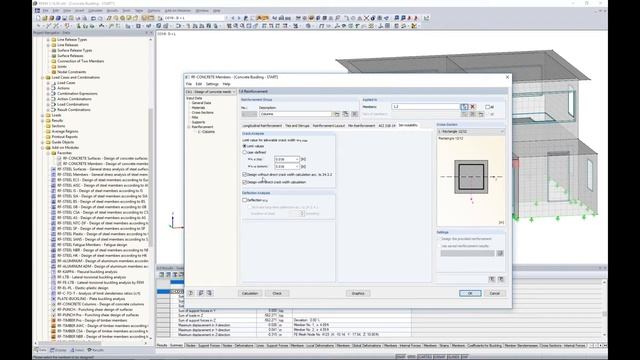
Task: Confirm the dialog with OK
Action: coord(470,293)
